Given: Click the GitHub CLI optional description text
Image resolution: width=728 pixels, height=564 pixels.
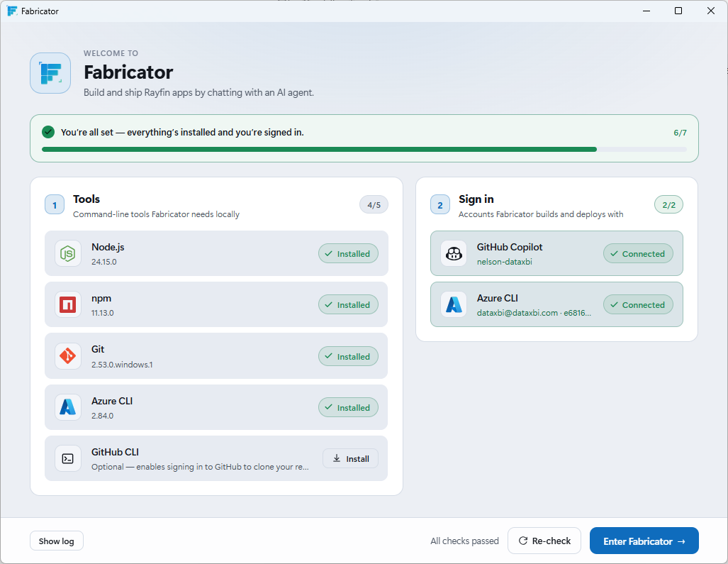Looking at the screenshot, I should pyautogui.click(x=200, y=466).
